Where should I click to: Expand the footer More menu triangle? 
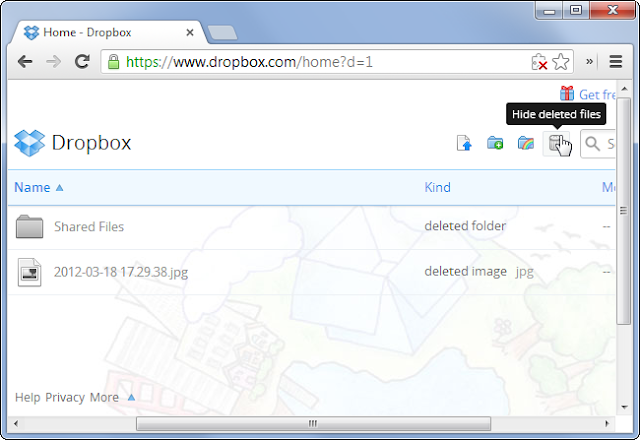[x=131, y=397]
